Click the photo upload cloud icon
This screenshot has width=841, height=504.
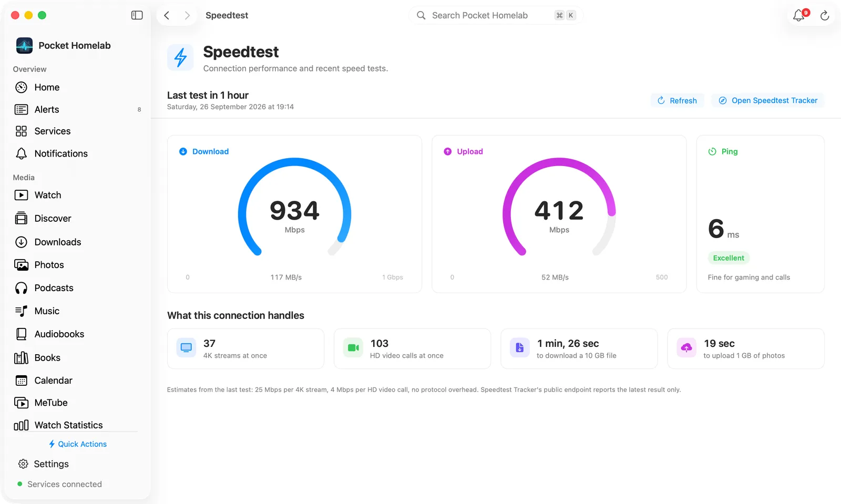686,347
